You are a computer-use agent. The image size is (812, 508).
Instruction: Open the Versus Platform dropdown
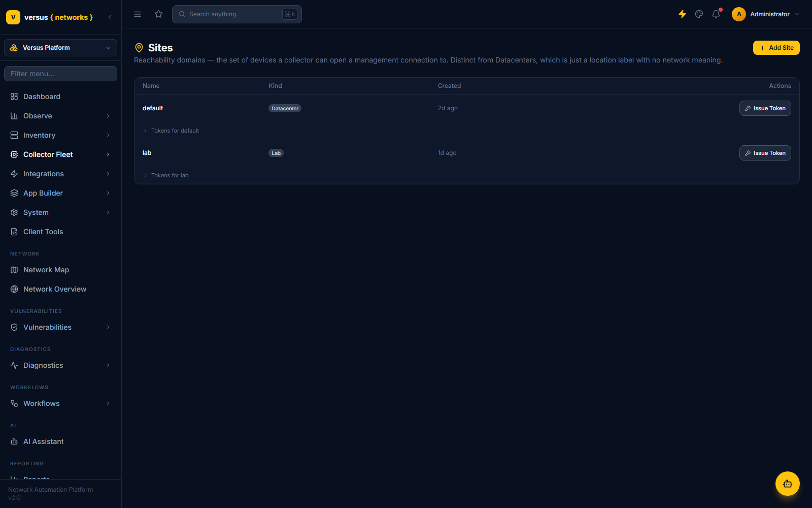click(60, 48)
